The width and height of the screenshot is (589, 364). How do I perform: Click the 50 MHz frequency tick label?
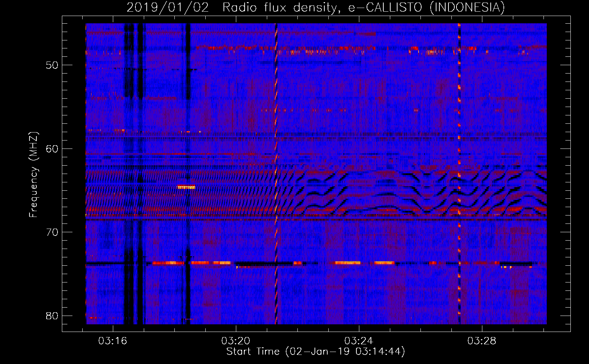coord(52,65)
